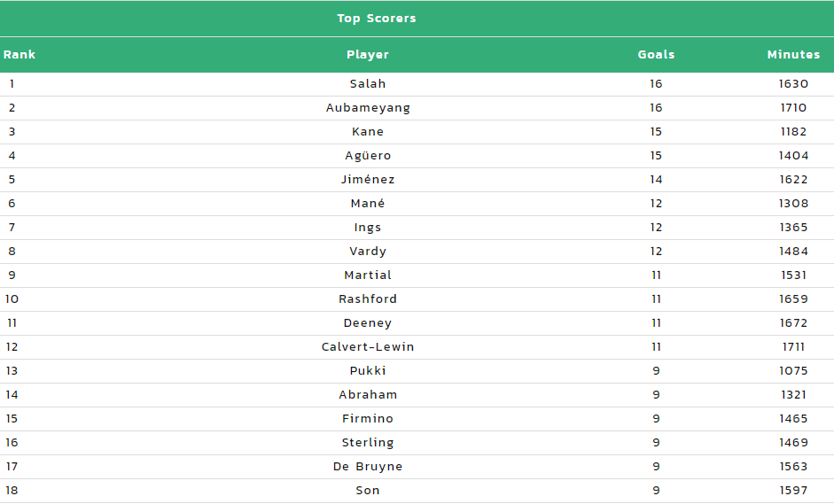Select the Martial row name
Screen dimensions: 834x504
[x=368, y=275]
